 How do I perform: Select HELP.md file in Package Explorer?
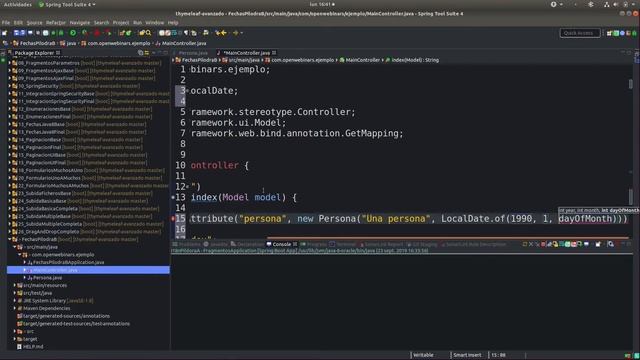click(x=33, y=347)
